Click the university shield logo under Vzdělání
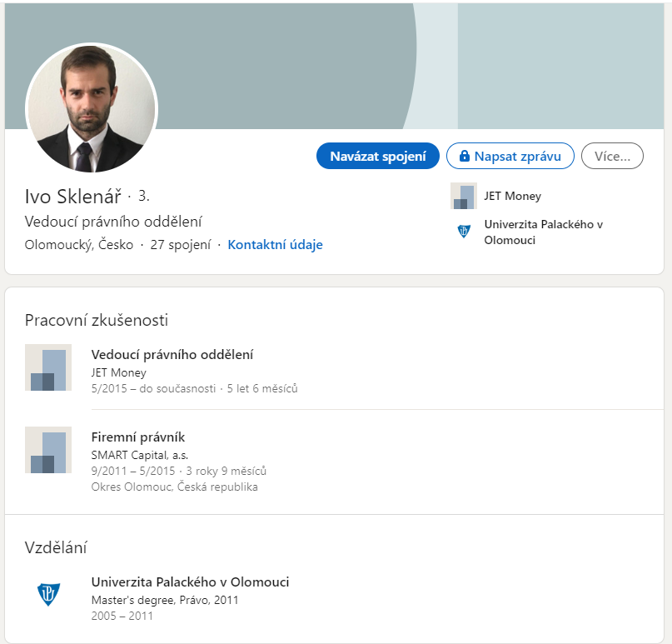The image size is (672, 644). pos(48,594)
